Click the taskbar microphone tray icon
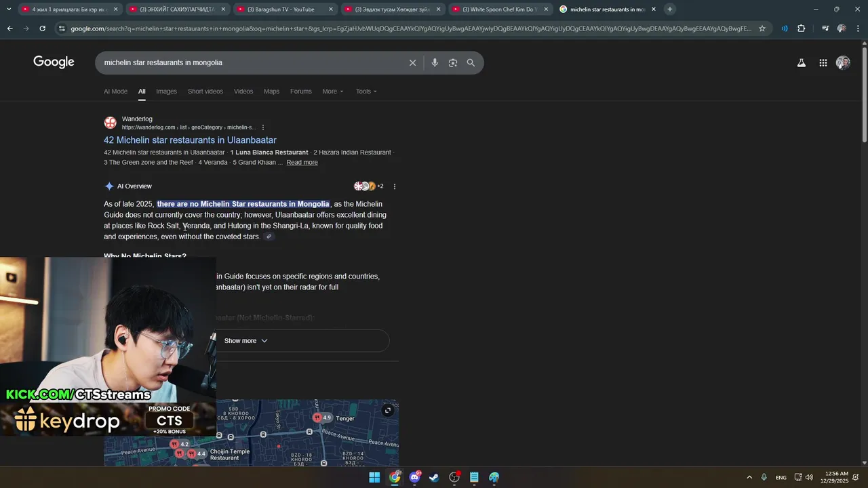 pyautogui.click(x=764, y=477)
